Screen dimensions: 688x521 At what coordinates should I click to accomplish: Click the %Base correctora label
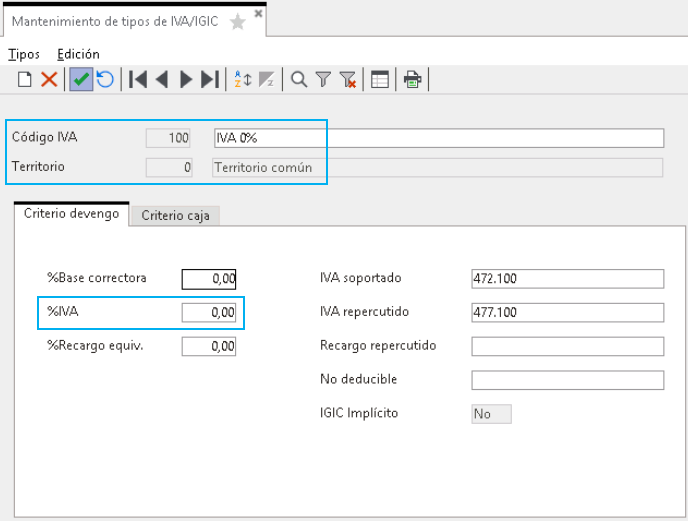click(97, 278)
